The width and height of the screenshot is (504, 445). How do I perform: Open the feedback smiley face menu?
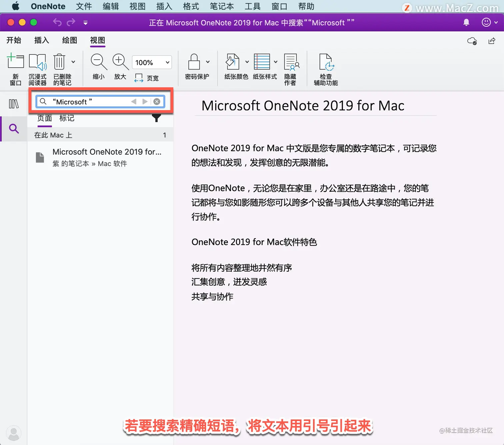coord(490,22)
